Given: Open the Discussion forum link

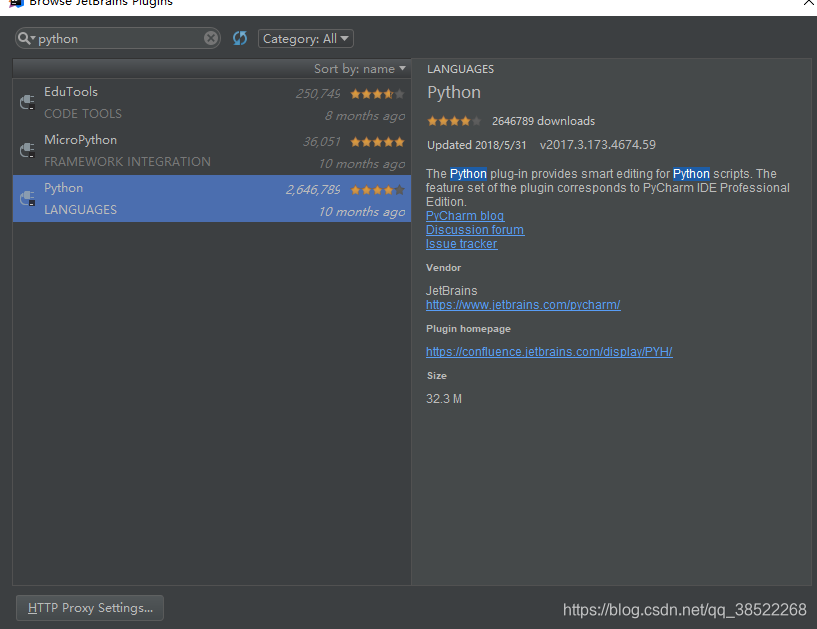Looking at the screenshot, I should [475, 230].
